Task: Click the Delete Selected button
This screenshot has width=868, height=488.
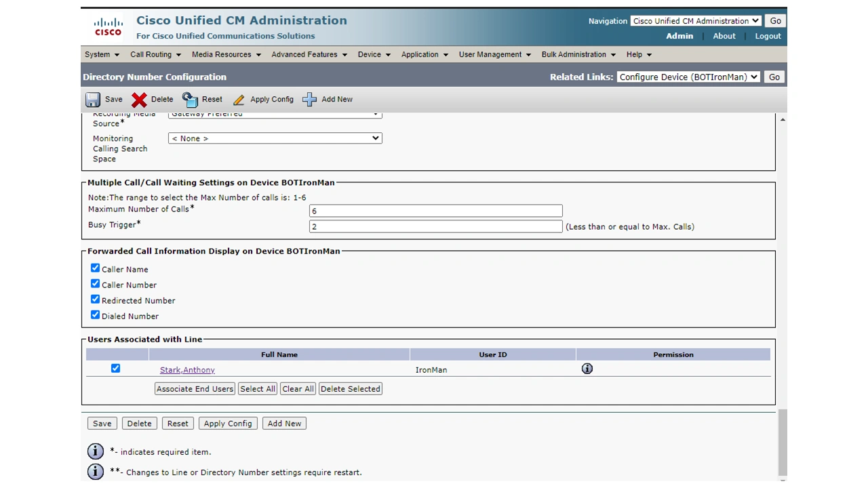Action: (x=351, y=389)
